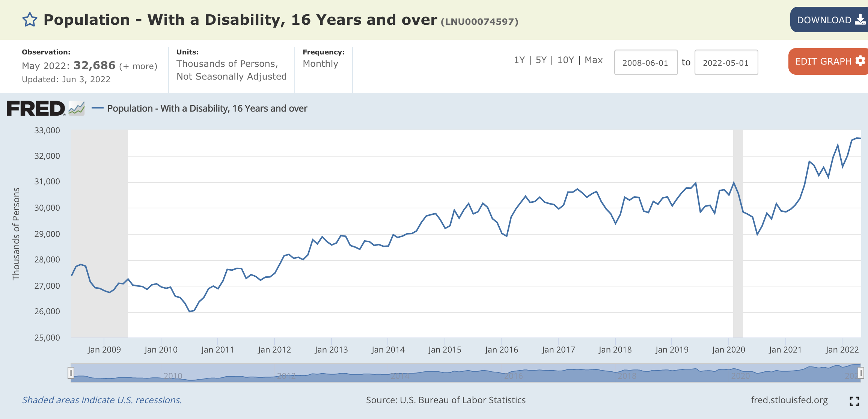
Task: Click the small chart icon beside FRED logo
Action: [x=77, y=109]
